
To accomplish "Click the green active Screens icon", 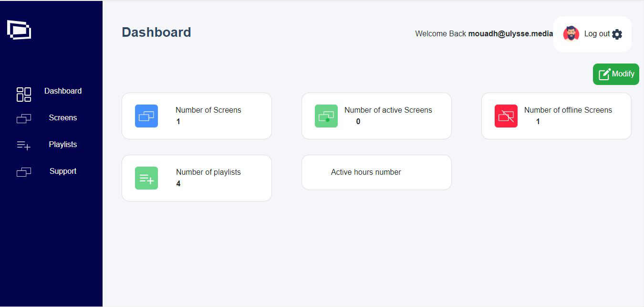I will [x=326, y=116].
